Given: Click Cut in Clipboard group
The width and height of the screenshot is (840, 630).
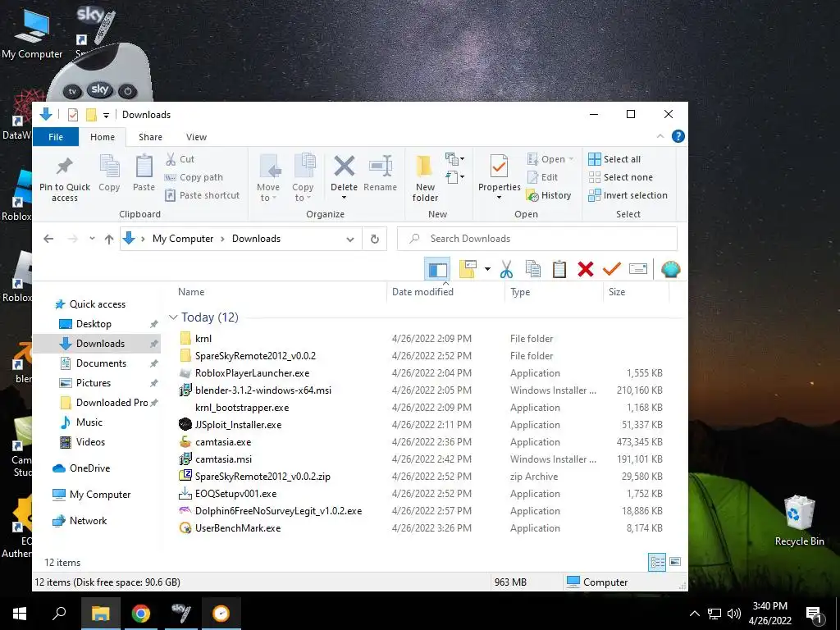Looking at the screenshot, I should point(180,159).
